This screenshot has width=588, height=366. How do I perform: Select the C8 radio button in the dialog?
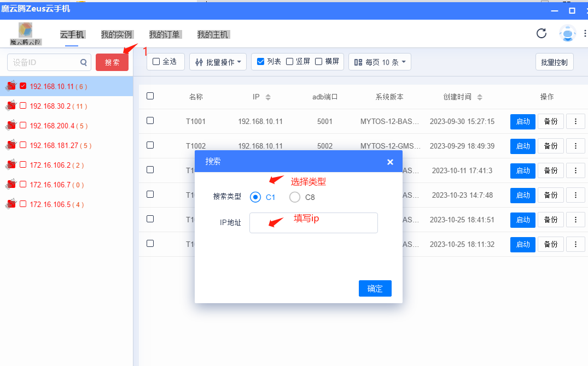[x=295, y=197]
